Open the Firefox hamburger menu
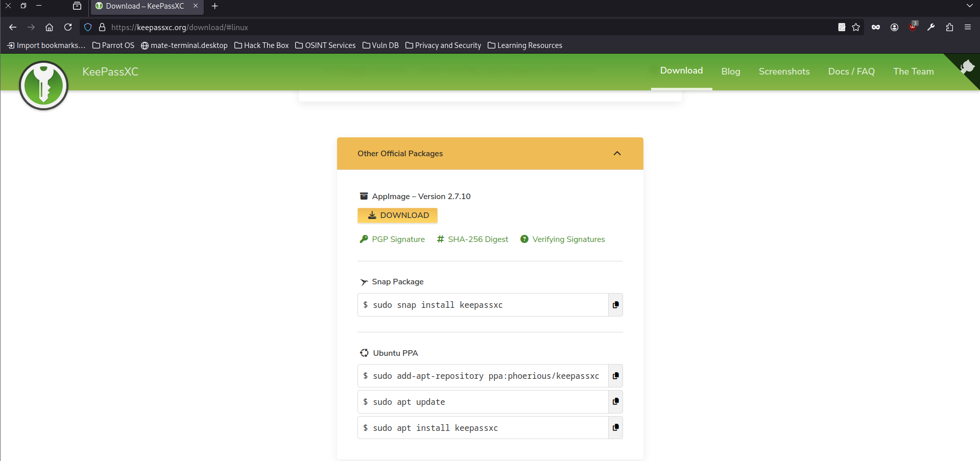 click(968, 27)
